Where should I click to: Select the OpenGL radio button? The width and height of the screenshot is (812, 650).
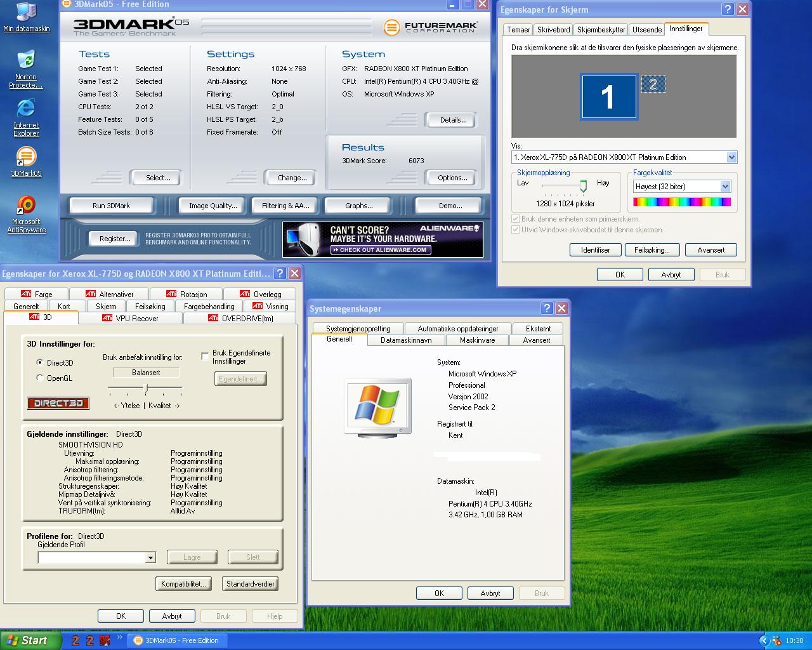point(40,378)
